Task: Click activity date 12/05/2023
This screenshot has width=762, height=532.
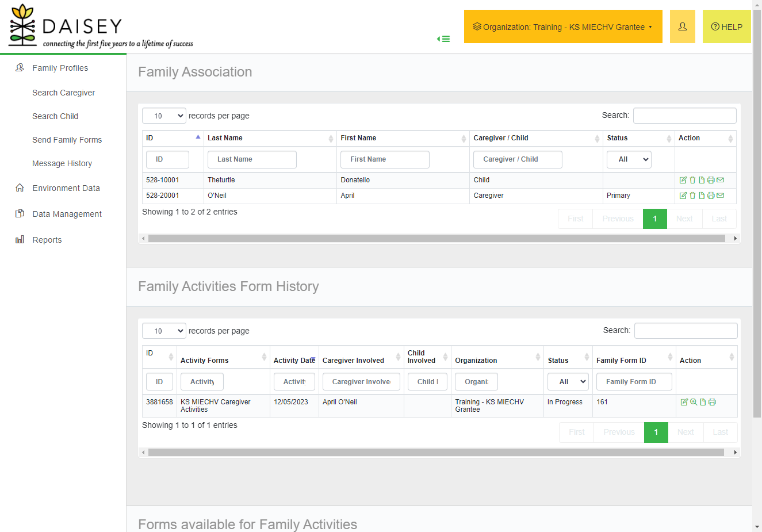Action: pos(291,402)
